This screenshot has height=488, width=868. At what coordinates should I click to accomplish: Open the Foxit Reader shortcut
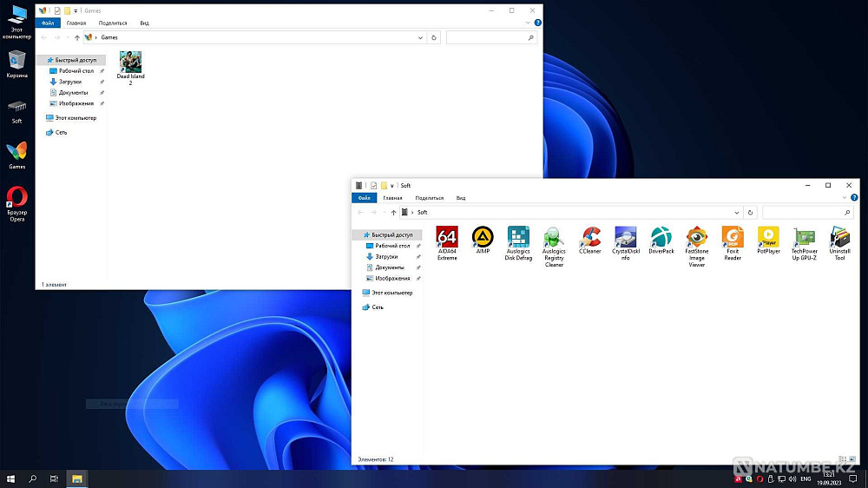point(733,242)
